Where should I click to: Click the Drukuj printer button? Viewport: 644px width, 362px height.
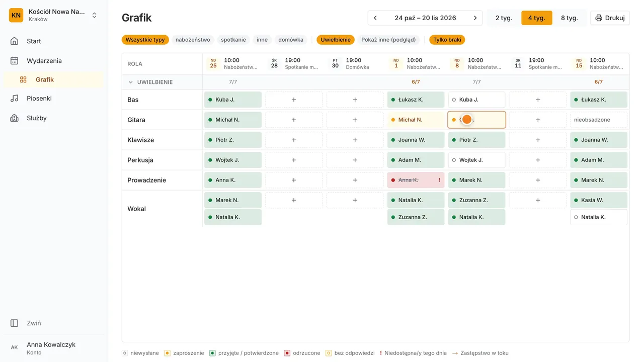pyautogui.click(x=610, y=18)
